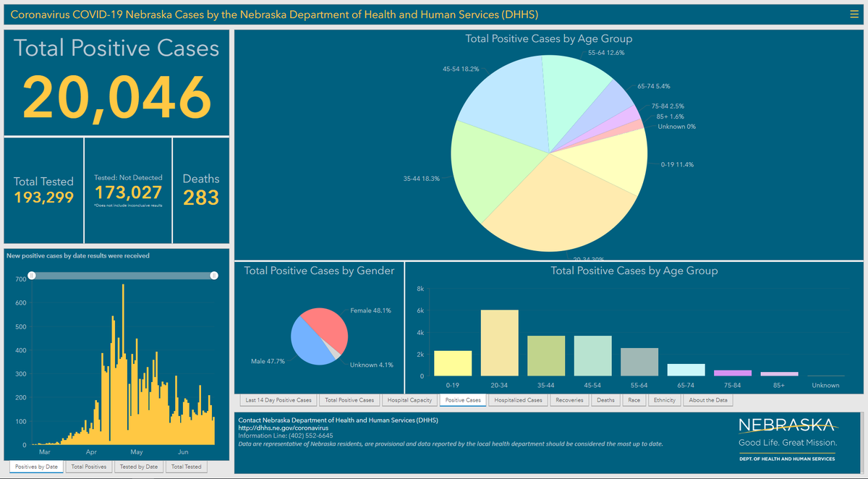868x479 pixels.
Task: Click the 65-74 bar in the age chart
Action: [686, 370]
